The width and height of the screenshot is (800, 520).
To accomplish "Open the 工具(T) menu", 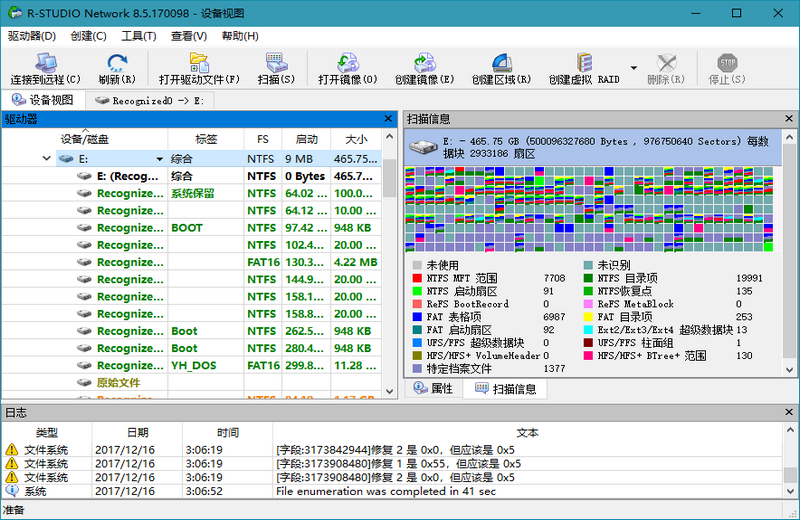I will [138, 36].
